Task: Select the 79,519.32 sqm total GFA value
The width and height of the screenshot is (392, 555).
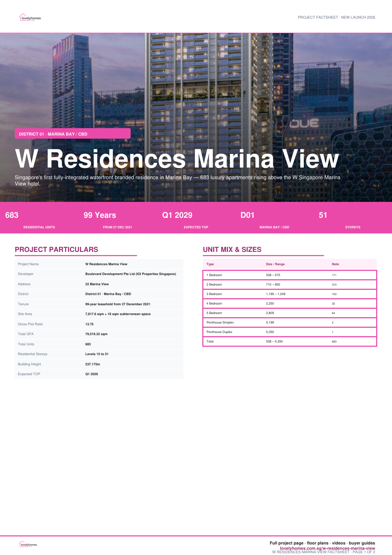Action: pyautogui.click(x=96, y=334)
